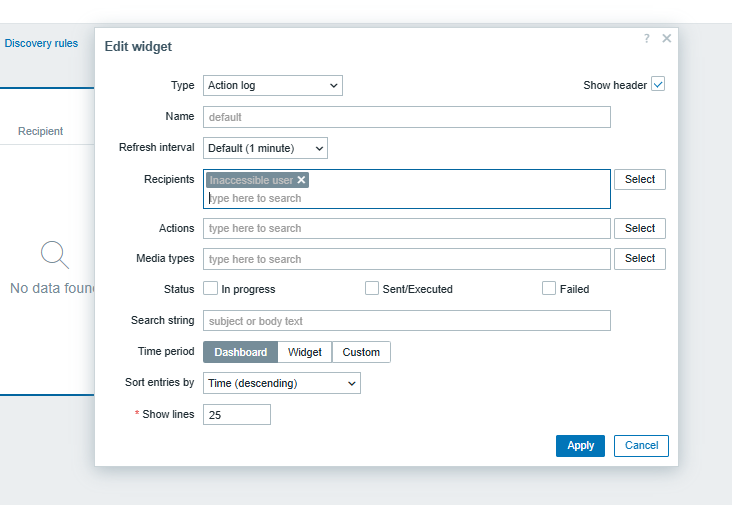Close the Edit widget dialog
Screen dimensions: 732x505
667,38
